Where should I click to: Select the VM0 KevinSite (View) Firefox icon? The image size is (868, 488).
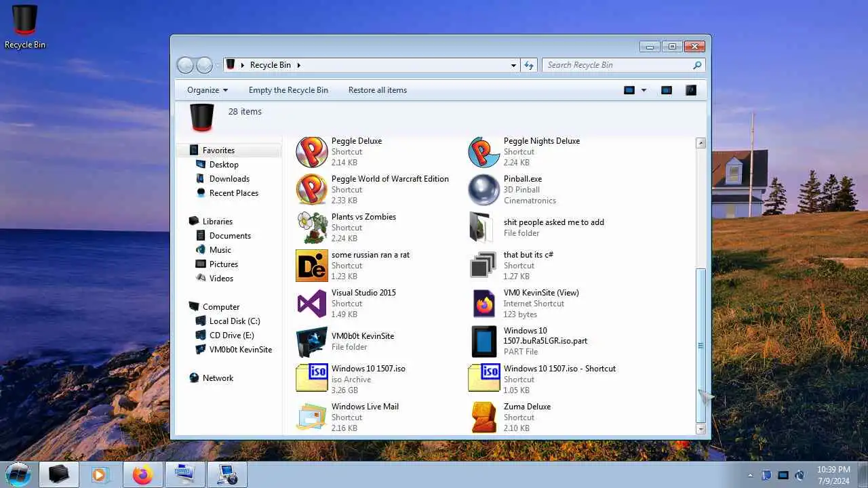(x=484, y=304)
